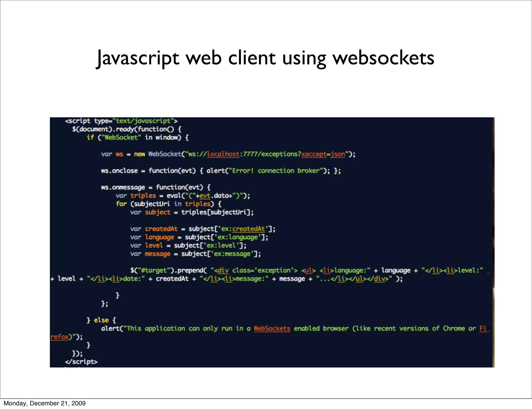Click the opening '<script type="text/javascript">' line
Screen dimensions: 532x409
[121, 121]
